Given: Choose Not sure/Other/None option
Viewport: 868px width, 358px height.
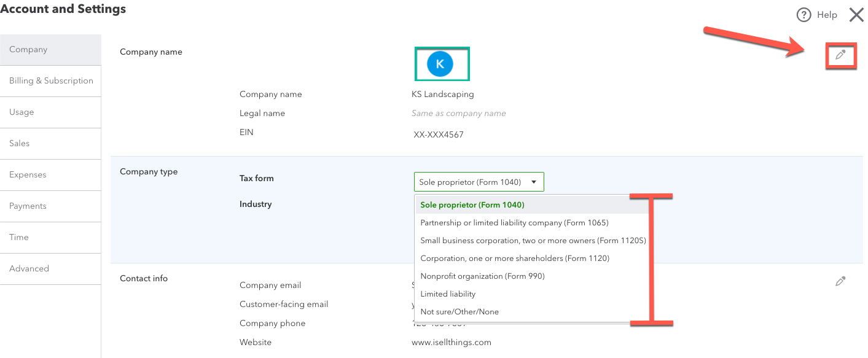Looking at the screenshot, I should pos(459,312).
